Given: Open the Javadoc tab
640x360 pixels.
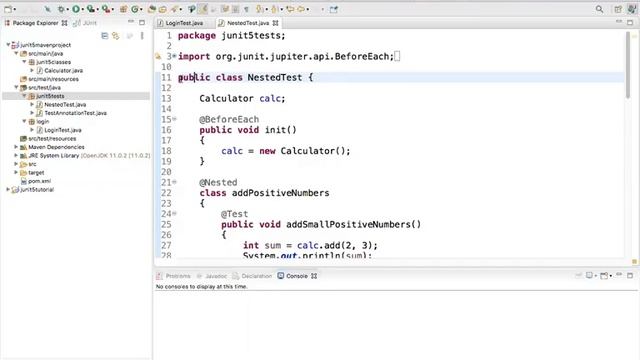Looking at the screenshot, I should [x=212, y=276].
